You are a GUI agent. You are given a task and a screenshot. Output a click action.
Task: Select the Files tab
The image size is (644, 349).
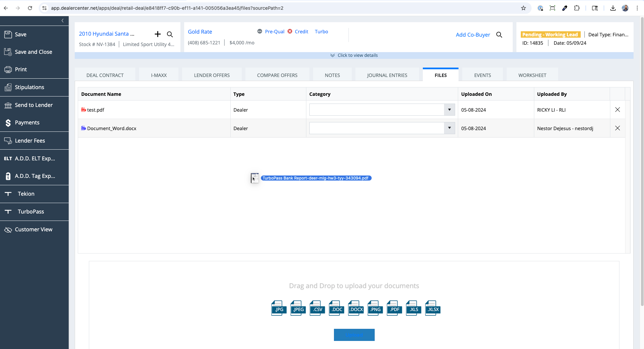tap(441, 75)
